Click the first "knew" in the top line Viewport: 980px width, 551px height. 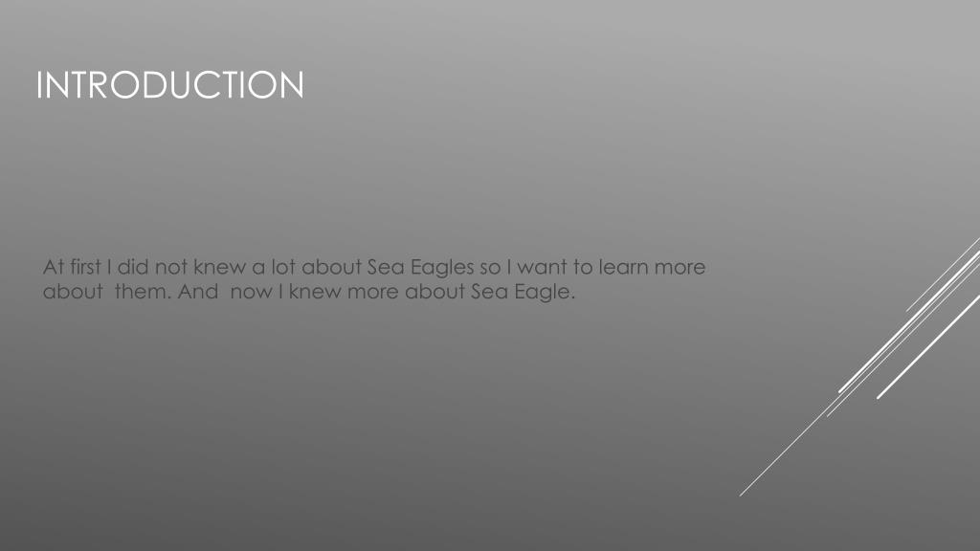click(219, 268)
